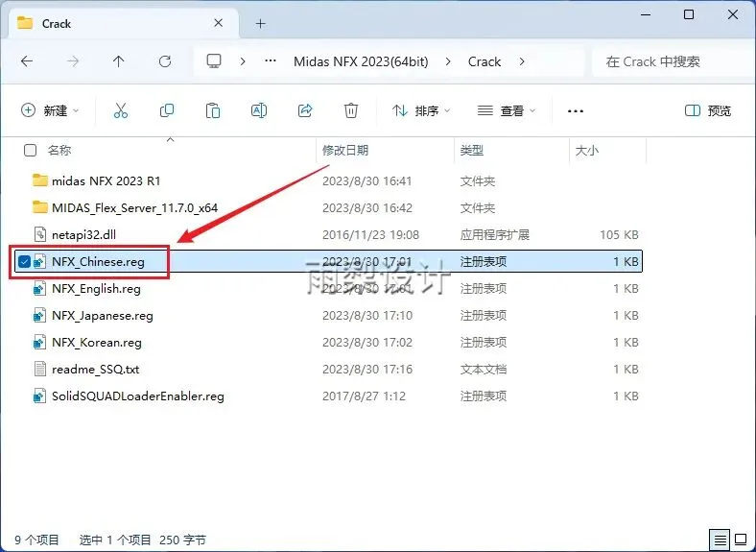Screen dimensions: 756x552
Task: Open the 查看 (View) dropdown
Action: pyautogui.click(x=507, y=110)
